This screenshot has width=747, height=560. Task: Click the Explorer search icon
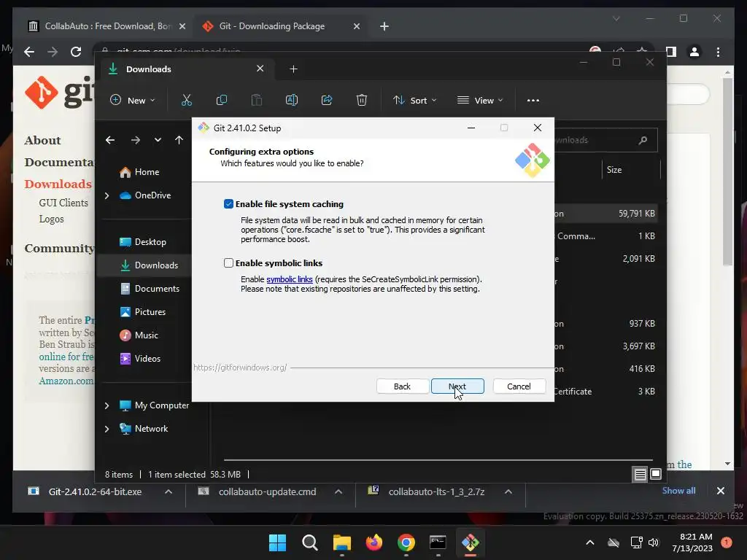(x=643, y=140)
